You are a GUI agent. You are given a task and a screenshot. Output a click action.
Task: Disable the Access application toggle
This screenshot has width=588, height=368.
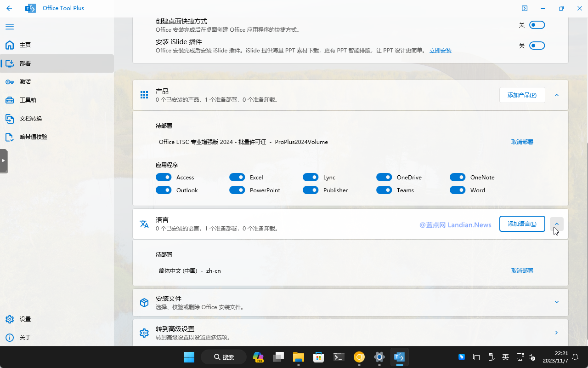164,177
